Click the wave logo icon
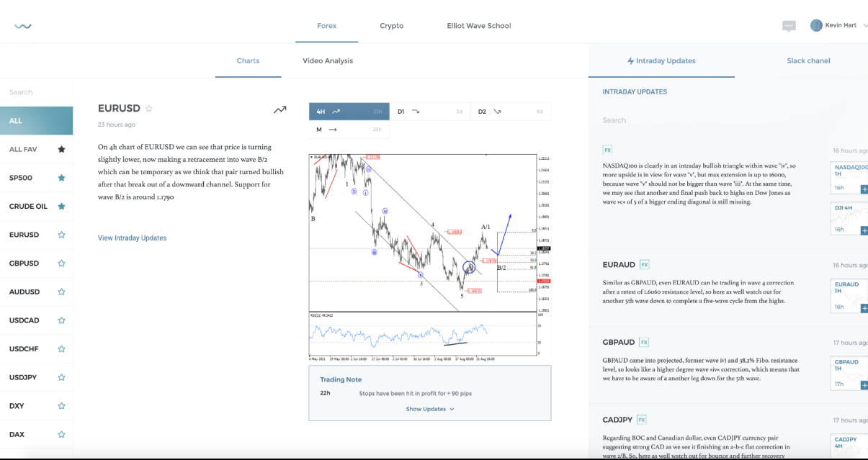 pos(22,26)
